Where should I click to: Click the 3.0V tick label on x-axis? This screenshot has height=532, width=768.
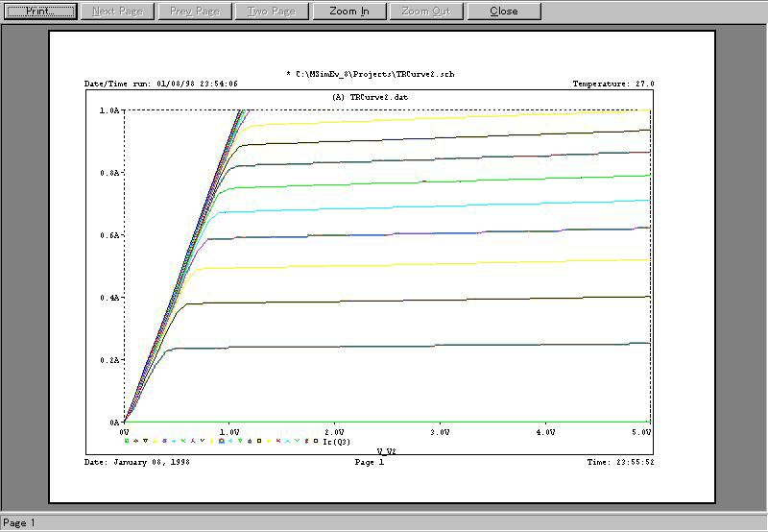(x=439, y=433)
